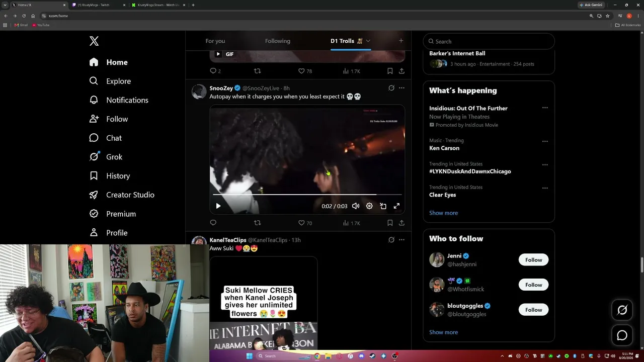Open Chrome tab search dropdown
Image resolution: width=644 pixels, height=362 pixels.
pyautogui.click(x=5, y=5)
